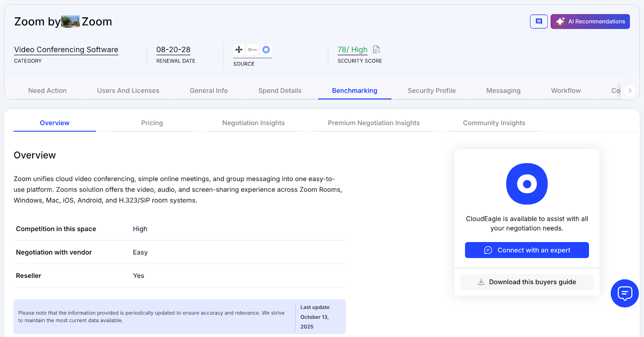Select the Spend Details tab
Image resolution: width=644 pixels, height=337 pixels.
click(x=280, y=90)
